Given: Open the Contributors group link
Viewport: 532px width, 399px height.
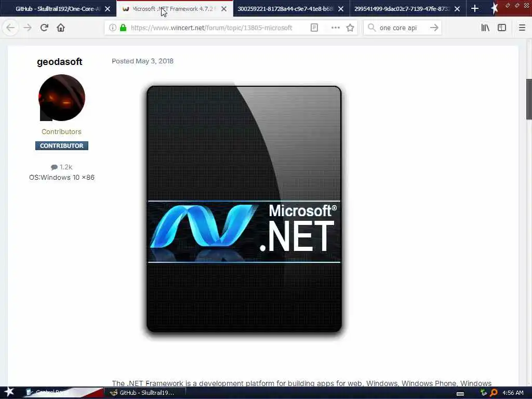Looking at the screenshot, I should (61, 131).
